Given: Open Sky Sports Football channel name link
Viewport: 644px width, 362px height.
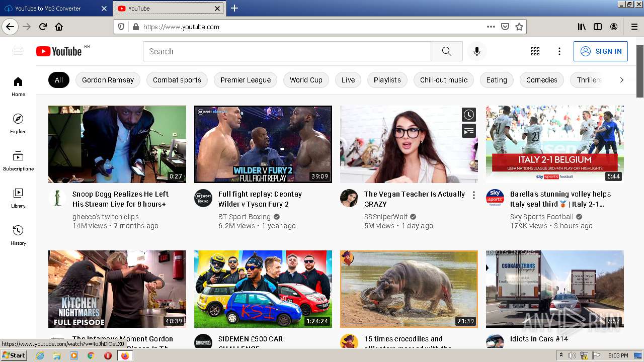Looking at the screenshot, I should click(542, 217).
